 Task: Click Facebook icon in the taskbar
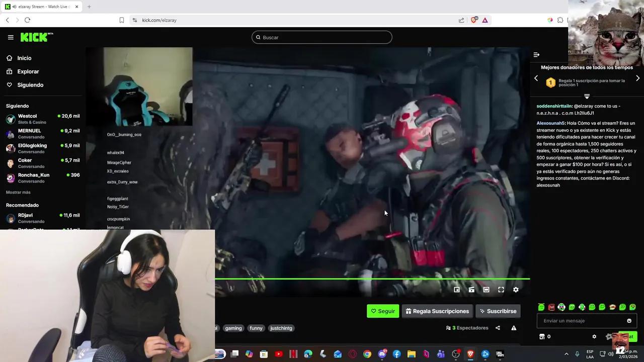coord(396,354)
